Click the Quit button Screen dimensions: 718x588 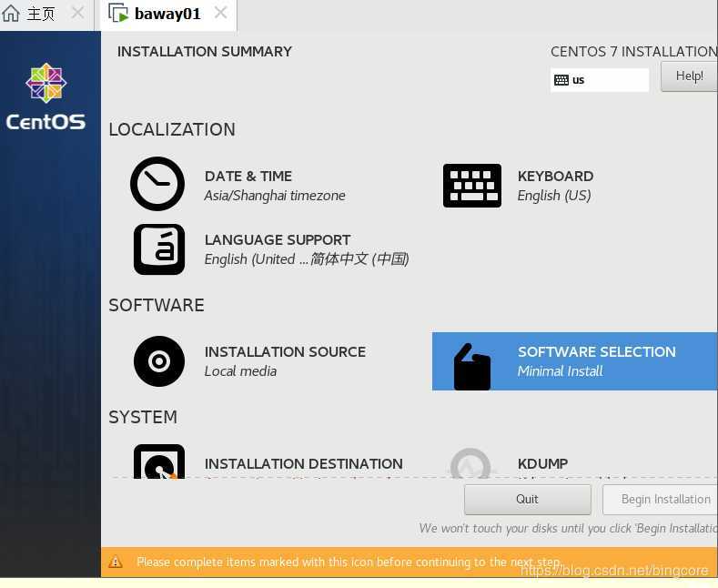click(528, 499)
